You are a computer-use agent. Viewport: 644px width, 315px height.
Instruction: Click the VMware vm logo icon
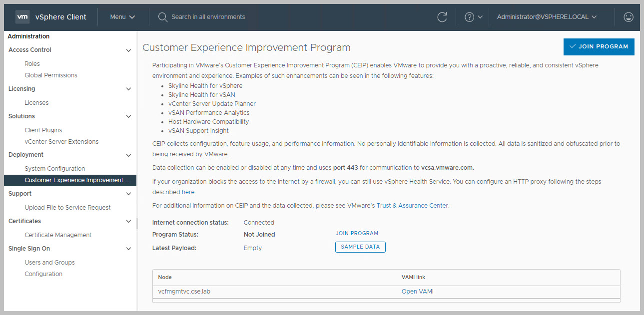pyautogui.click(x=22, y=17)
